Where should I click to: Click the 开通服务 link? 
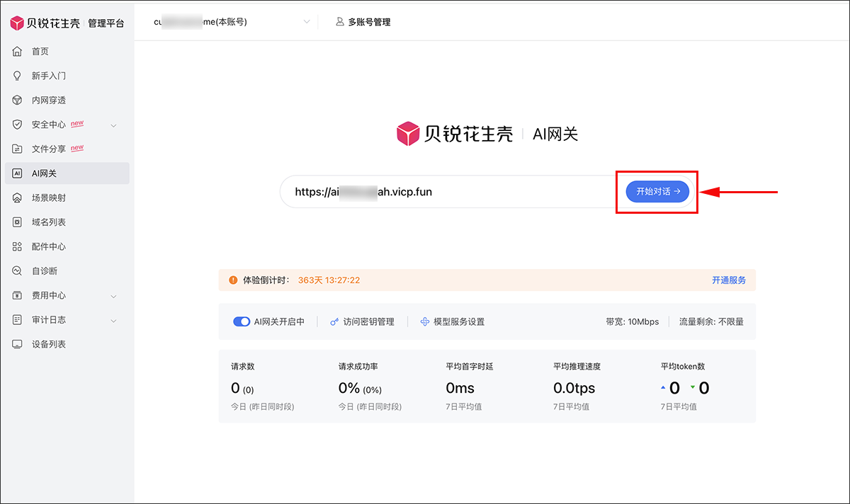pyautogui.click(x=728, y=280)
